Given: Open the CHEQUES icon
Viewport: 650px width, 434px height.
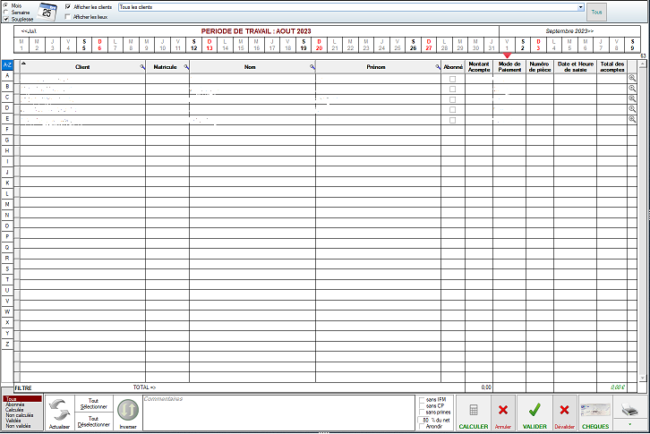Looking at the screenshot, I should pos(596,409).
